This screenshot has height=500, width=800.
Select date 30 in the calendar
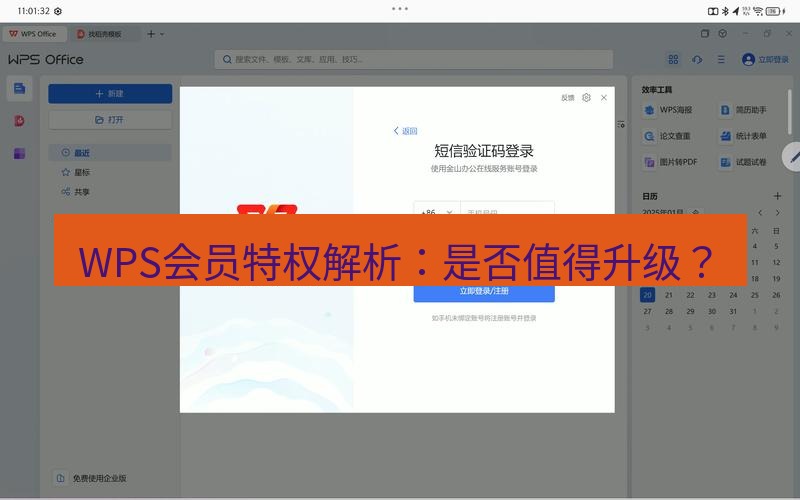712,311
